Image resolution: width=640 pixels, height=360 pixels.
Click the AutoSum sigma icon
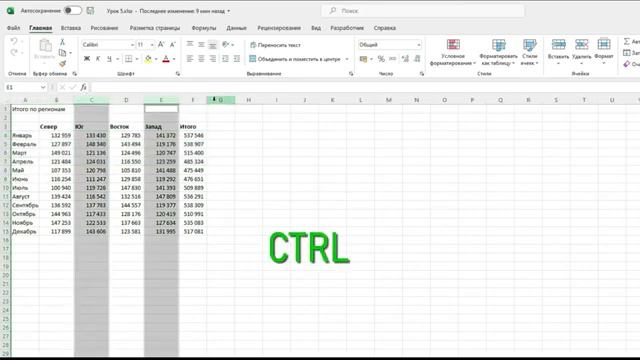click(x=627, y=42)
